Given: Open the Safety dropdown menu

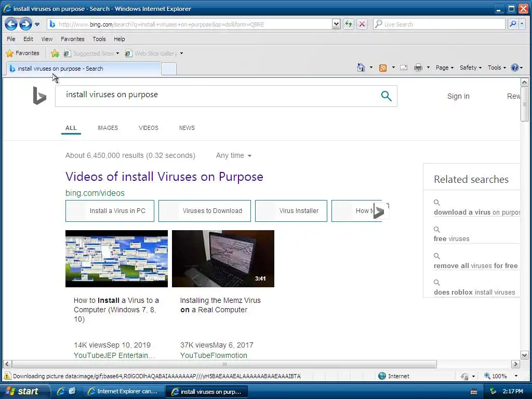Looking at the screenshot, I should point(471,68).
